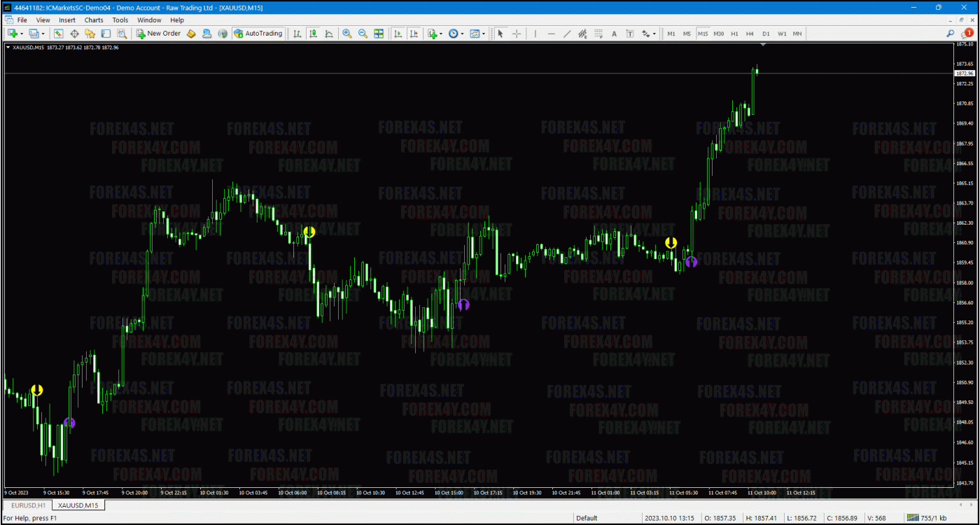Open the MetaQuotes community chat icon
980x525 pixels.
(x=223, y=33)
